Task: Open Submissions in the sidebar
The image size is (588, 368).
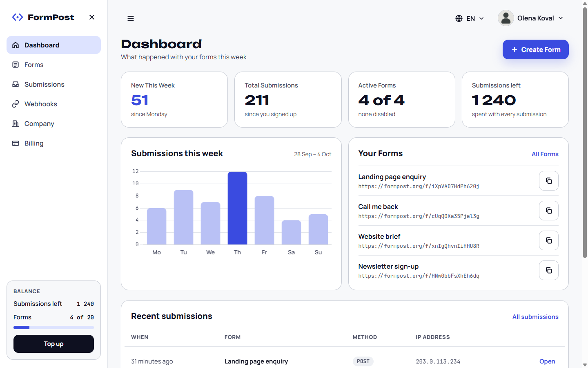Action: click(53, 84)
